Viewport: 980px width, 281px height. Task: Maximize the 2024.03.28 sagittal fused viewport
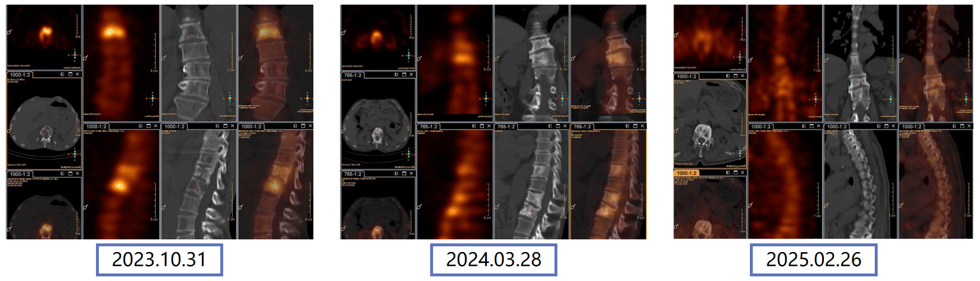point(635,127)
